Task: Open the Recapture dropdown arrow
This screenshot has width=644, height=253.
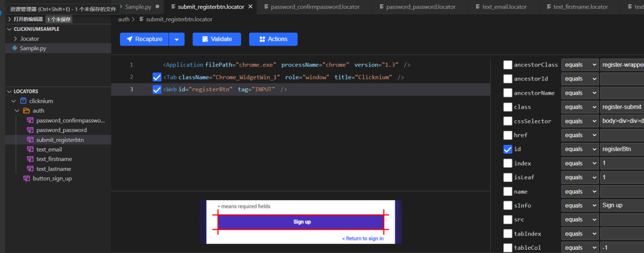Action: tap(177, 39)
